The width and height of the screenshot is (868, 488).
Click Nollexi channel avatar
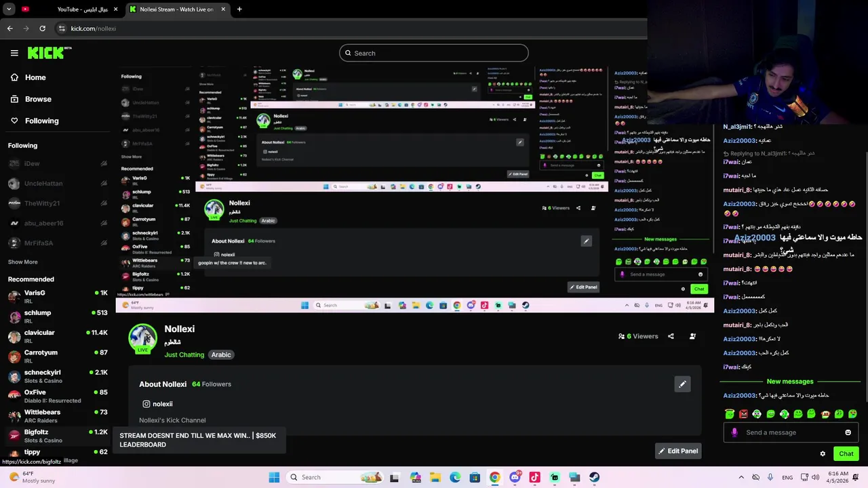[142, 338]
